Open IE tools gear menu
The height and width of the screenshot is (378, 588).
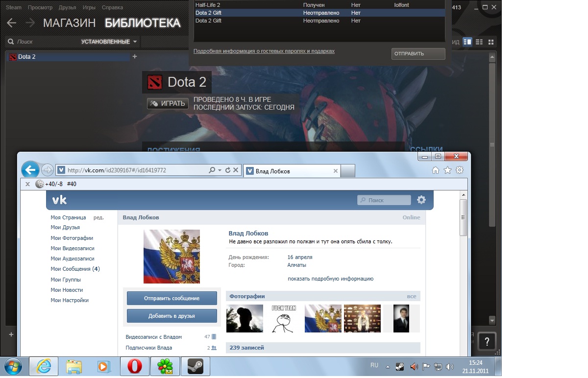pyautogui.click(x=459, y=170)
